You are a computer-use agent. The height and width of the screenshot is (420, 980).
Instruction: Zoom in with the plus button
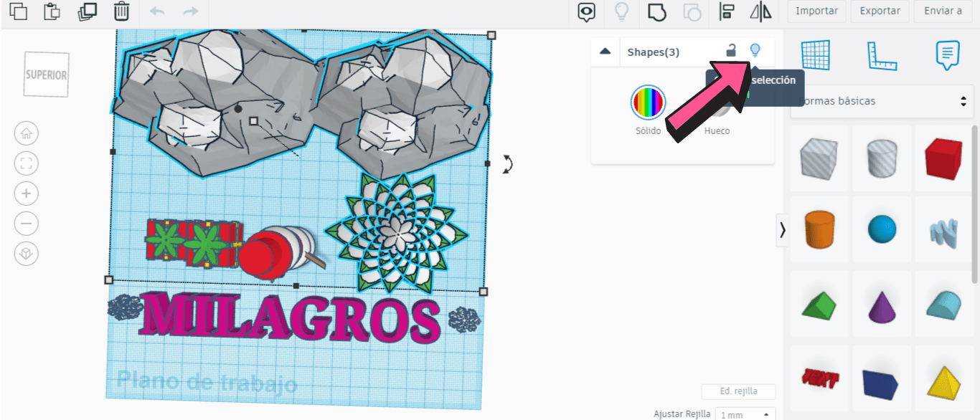(27, 194)
